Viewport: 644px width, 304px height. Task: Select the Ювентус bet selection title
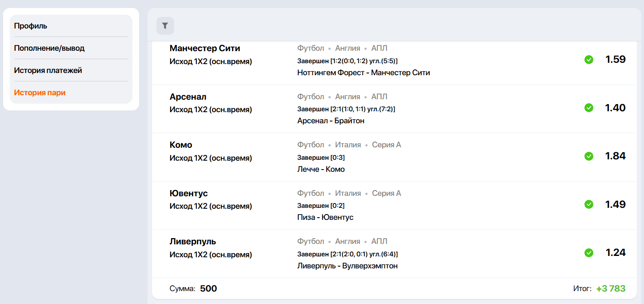tap(188, 194)
